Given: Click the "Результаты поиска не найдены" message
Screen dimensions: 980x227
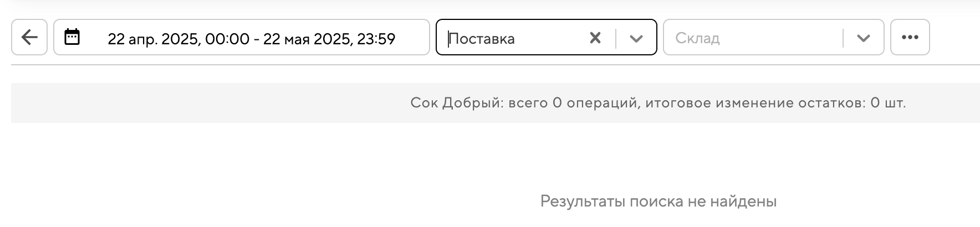Looking at the screenshot, I should [658, 202].
